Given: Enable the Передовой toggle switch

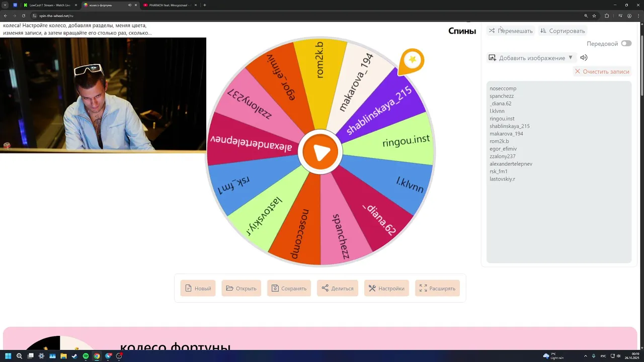Looking at the screenshot, I should point(626,43).
